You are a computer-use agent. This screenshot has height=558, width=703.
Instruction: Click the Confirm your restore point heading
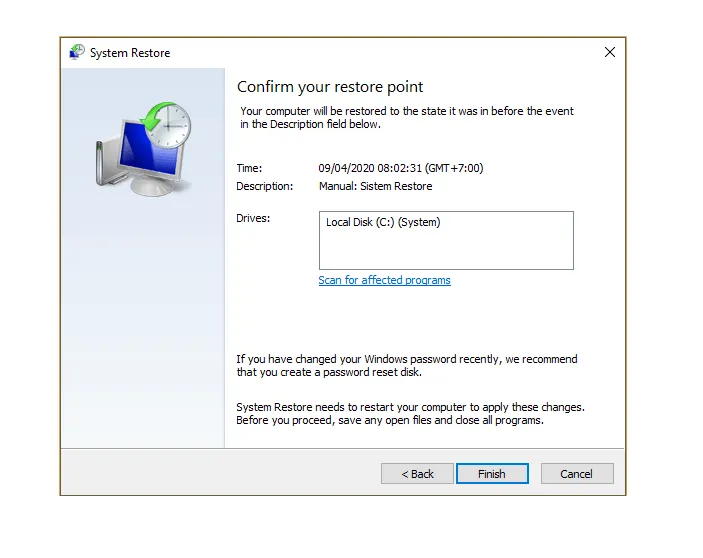330,87
